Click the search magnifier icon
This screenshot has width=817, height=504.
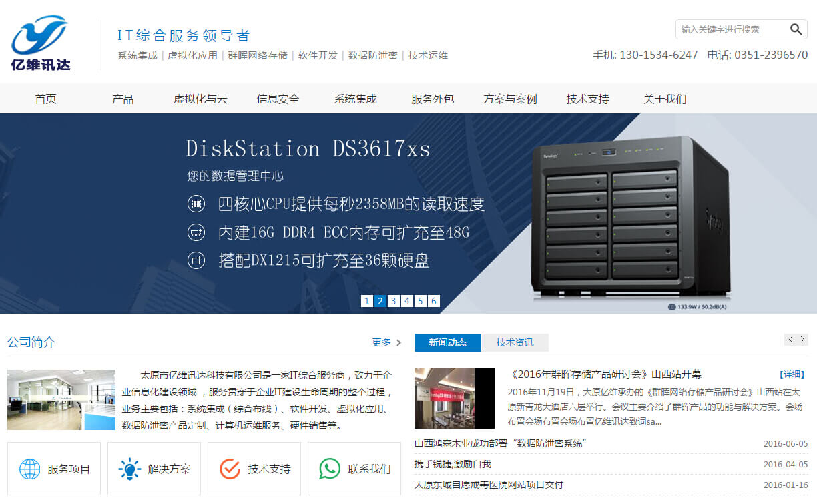coord(796,29)
